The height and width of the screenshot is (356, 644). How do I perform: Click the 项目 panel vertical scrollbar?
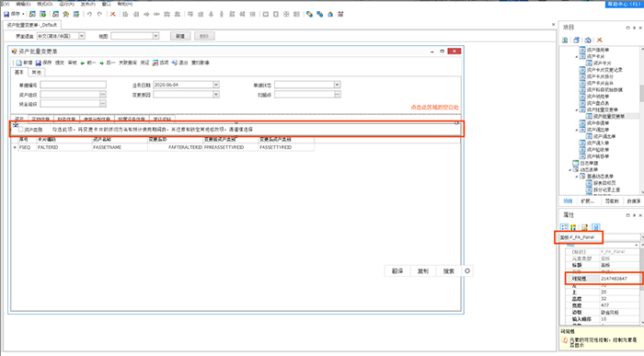coord(641,94)
